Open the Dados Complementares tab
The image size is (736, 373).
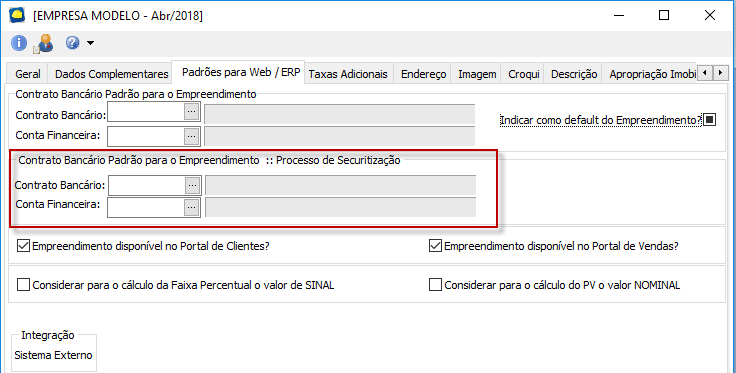[111, 74]
